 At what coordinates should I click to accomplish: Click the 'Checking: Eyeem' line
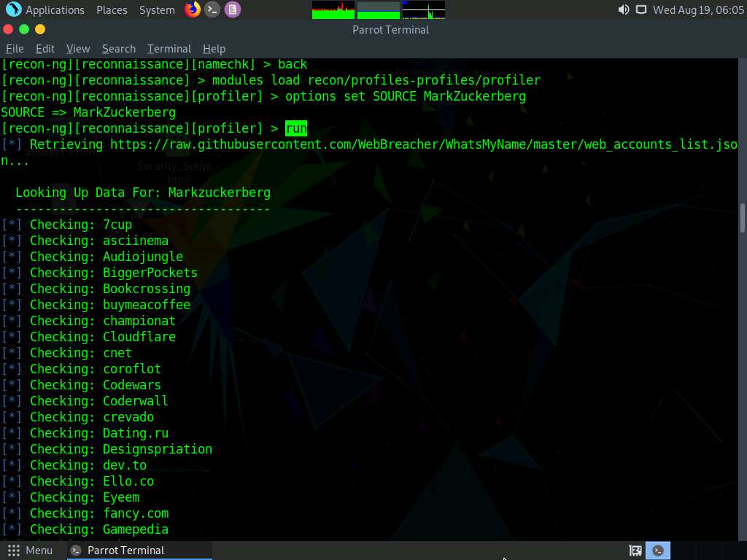71,497
